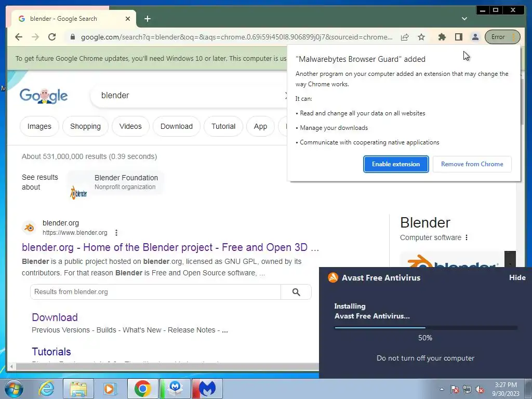Filter results by Images
Screen dimensions: 532x399
click(39, 126)
